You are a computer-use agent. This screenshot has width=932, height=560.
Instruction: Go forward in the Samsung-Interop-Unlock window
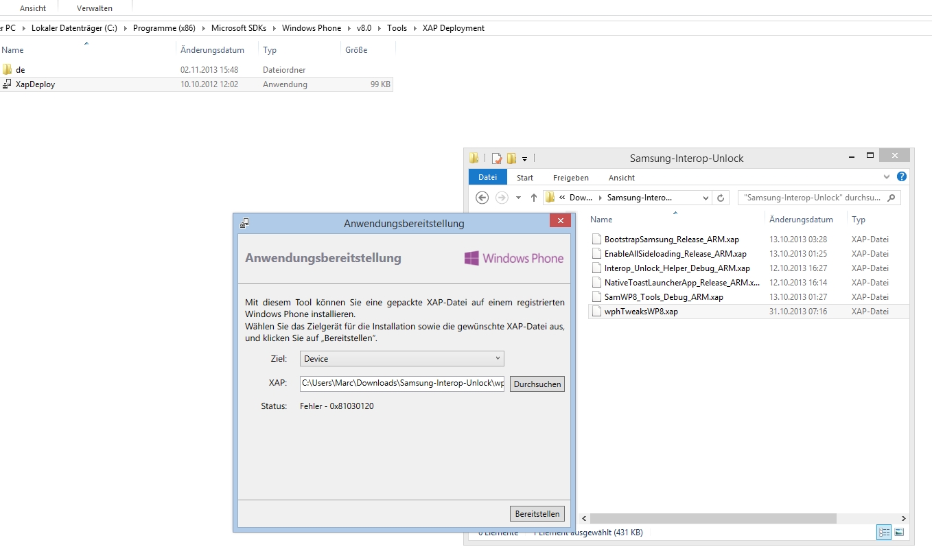(x=502, y=198)
